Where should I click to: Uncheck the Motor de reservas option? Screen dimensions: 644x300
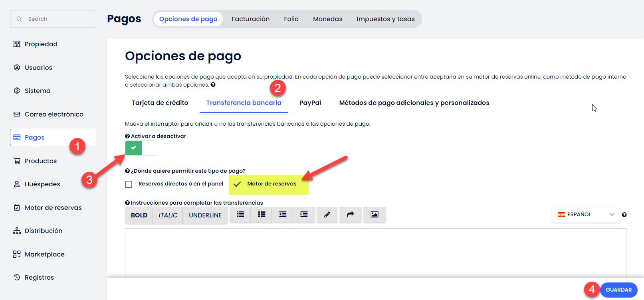coord(238,184)
